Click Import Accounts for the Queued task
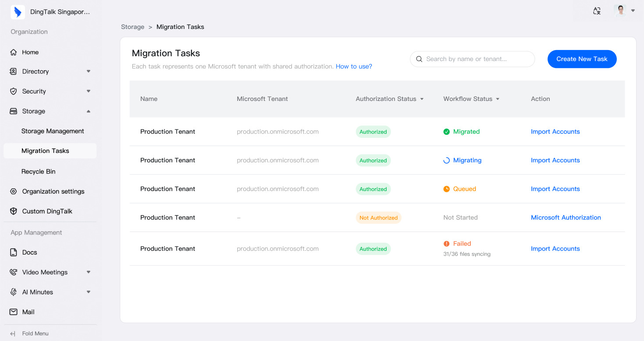The width and height of the screenshot is (644, 341). [555, 189]
